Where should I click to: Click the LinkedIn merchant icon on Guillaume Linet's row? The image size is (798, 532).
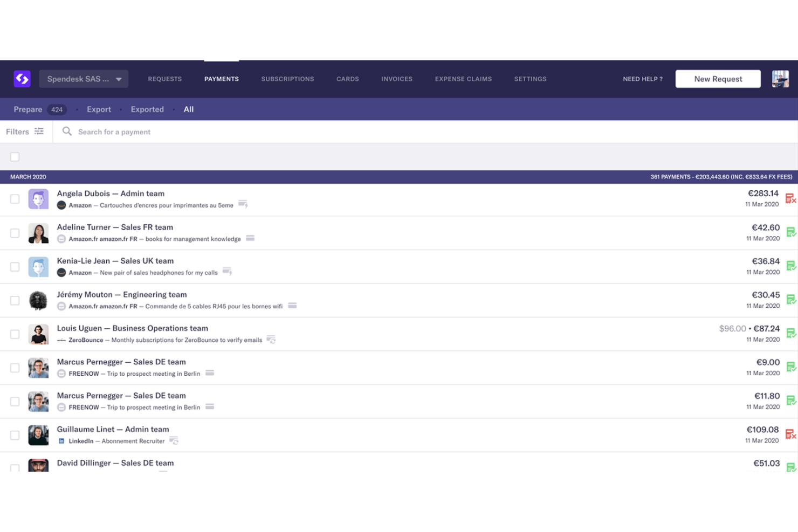point(61,440)
